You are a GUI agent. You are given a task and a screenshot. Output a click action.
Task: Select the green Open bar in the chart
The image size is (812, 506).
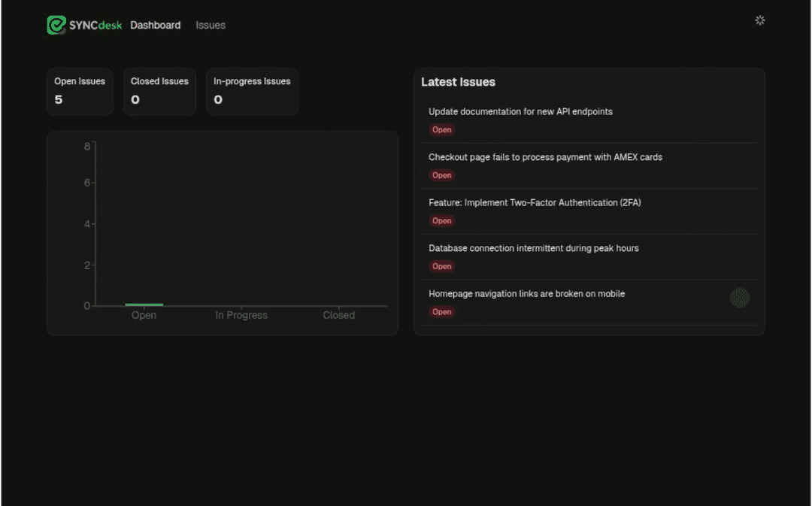point(144,304)
